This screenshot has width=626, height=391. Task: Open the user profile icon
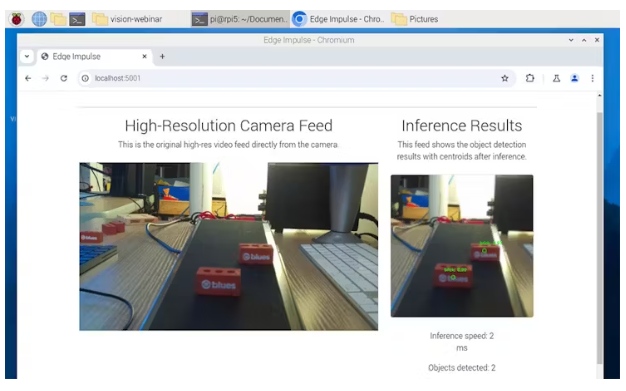coord(574,78)
